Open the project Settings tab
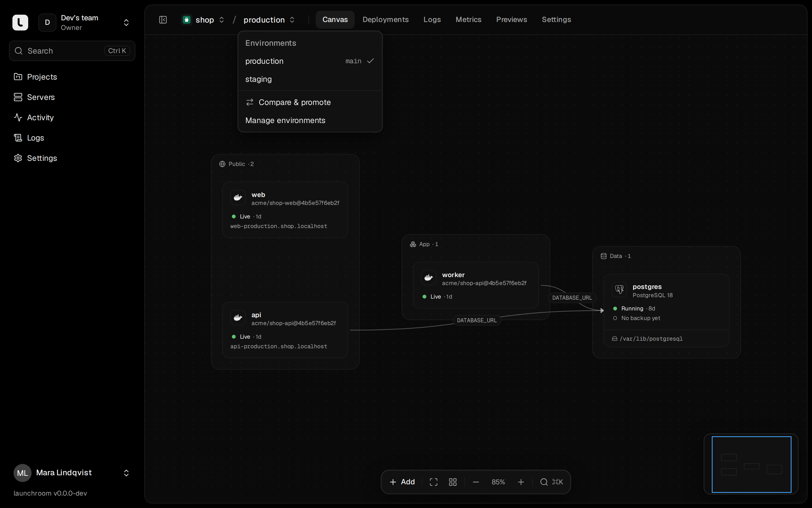The image size is (812, 508). point(556,19)
